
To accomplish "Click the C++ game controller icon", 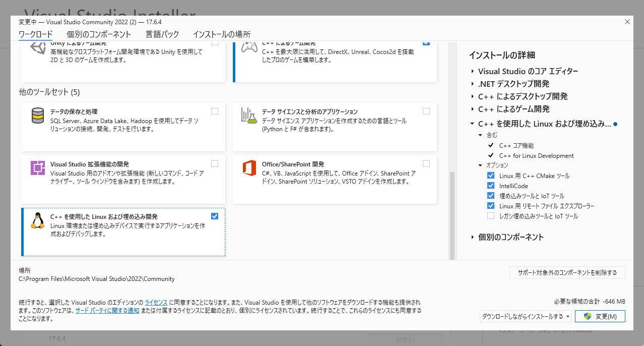I will 249,47.
